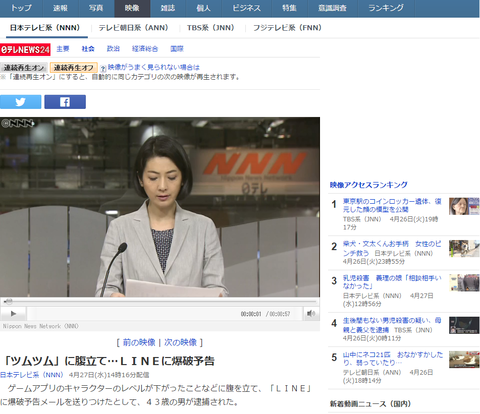
Task: Open ranking 2 柴犬・文太くんお手柄 article
Action: pos(392,248)
